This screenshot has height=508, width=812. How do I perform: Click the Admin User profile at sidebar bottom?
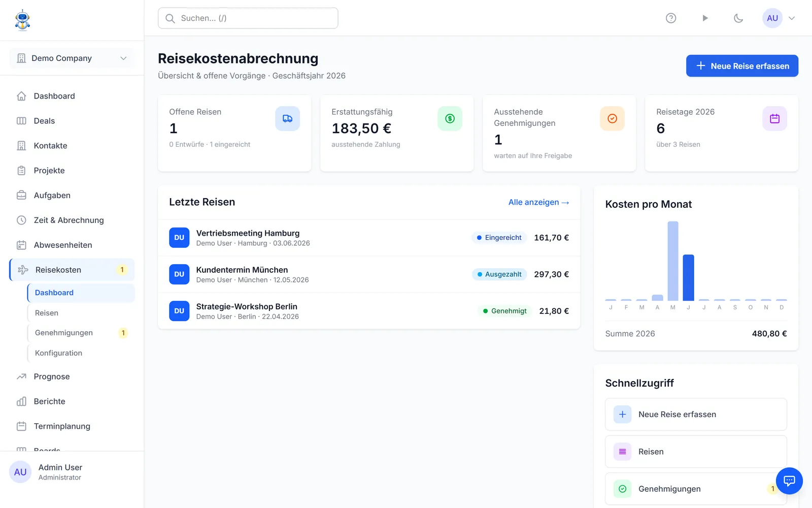pos(72,472)
